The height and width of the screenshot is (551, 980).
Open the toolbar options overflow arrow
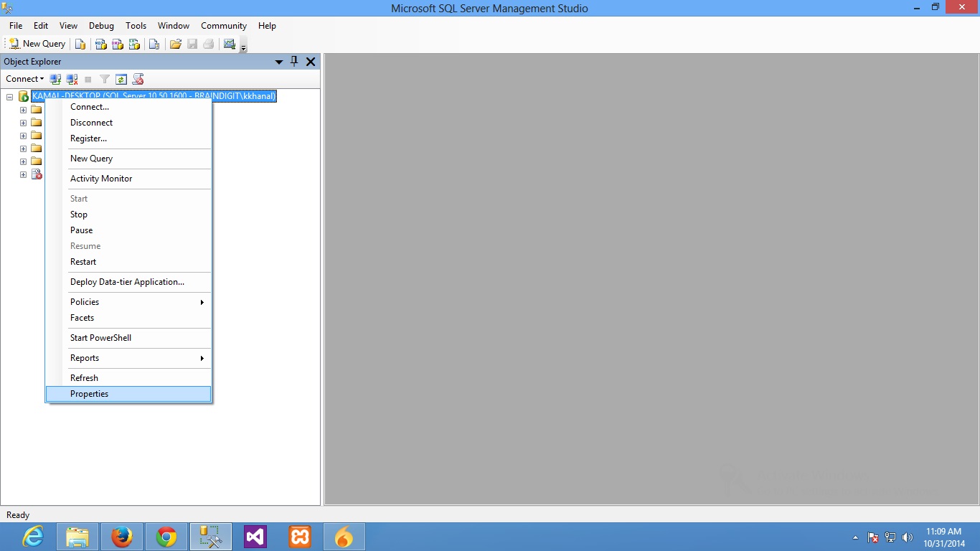[243, 47]
